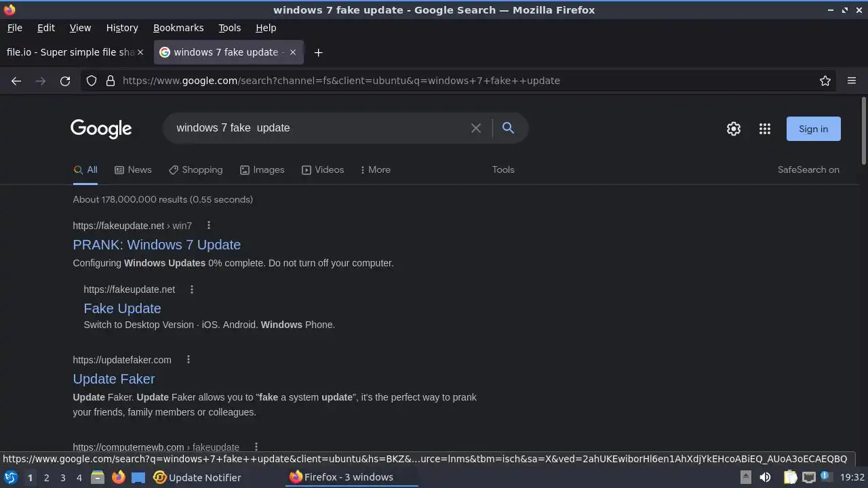Switch to the News results tab
This screenshot has width=868, height=488.
point(133,170)
